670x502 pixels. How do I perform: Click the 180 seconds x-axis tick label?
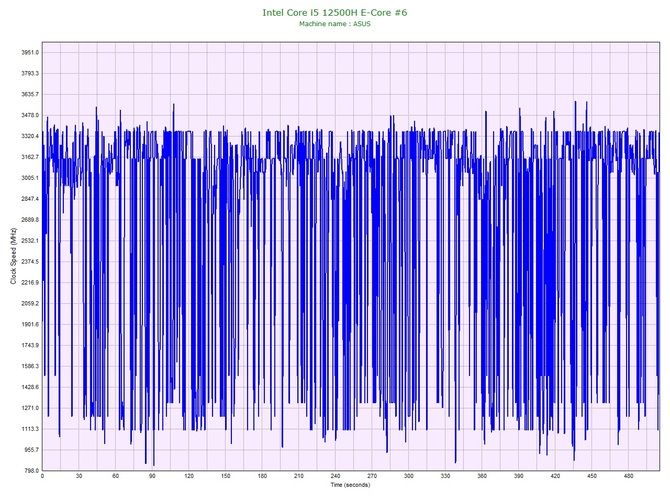262,476
